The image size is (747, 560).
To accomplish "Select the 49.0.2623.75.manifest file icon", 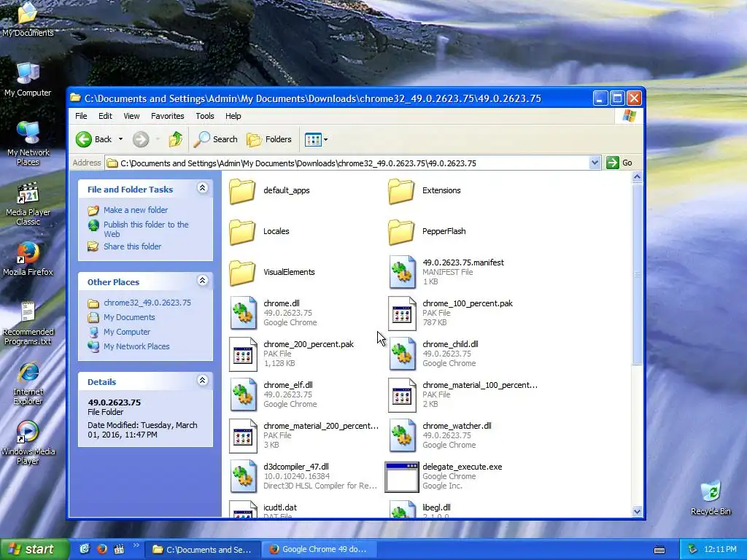I will pos(402,272).
